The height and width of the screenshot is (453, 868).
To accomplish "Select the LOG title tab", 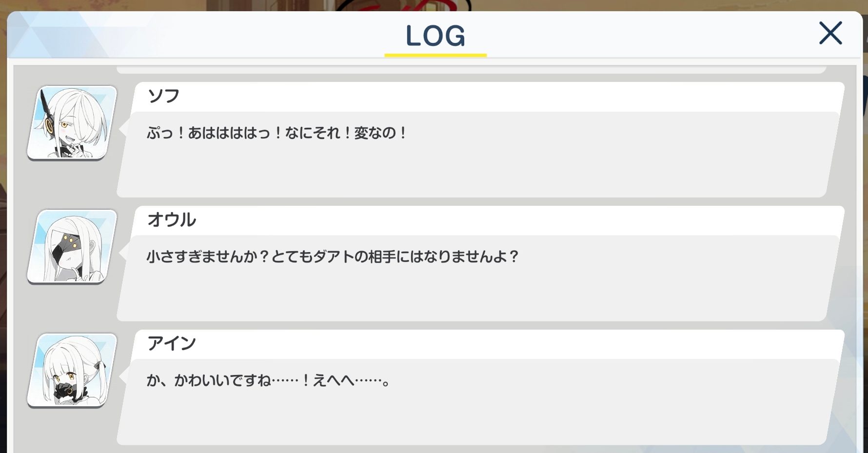I will [435, 36].
